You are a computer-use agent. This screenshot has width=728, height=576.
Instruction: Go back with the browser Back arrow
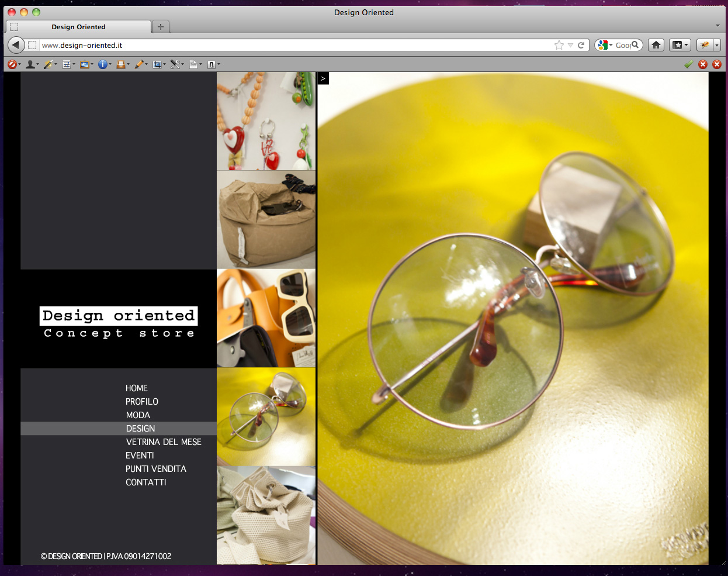tap(16, 44)
